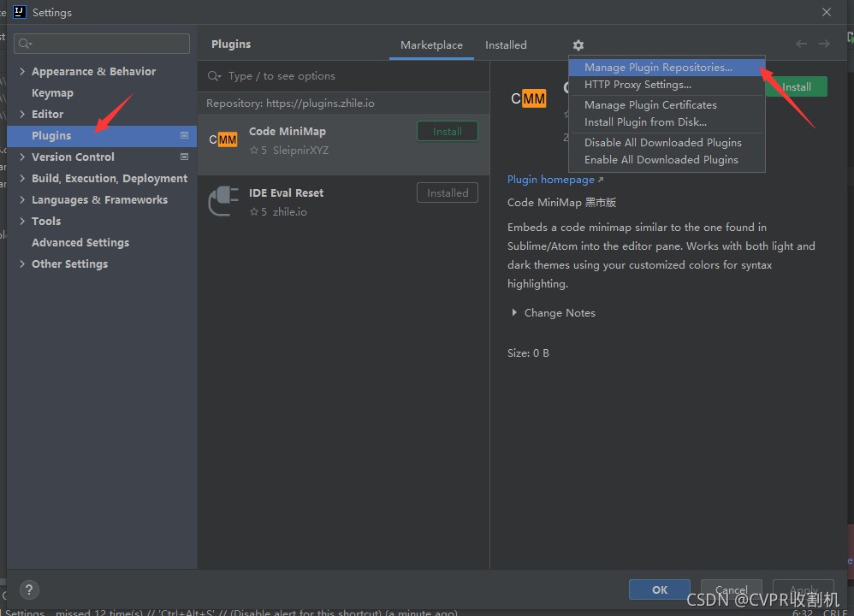Select the Code MiniMap plugin name
The image size is (854, 616).
(x=287, y=131)
